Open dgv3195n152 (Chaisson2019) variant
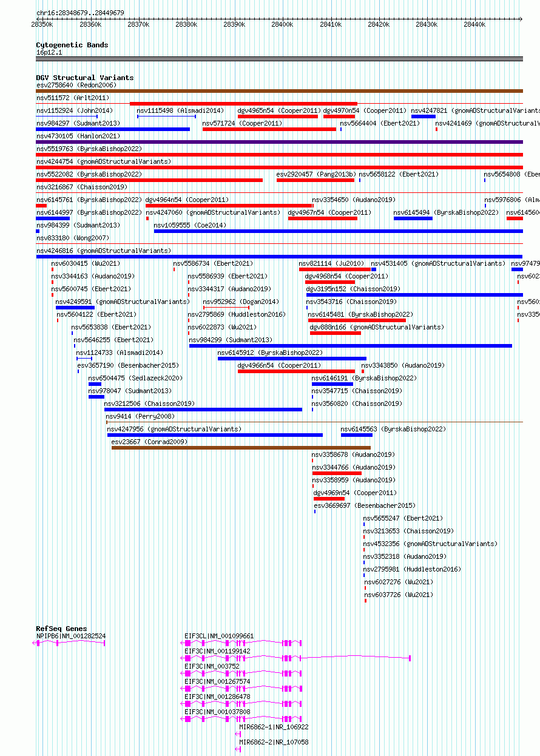Image resolution: width=540 pixels, height=756 pixels. [x=353, y=289]
